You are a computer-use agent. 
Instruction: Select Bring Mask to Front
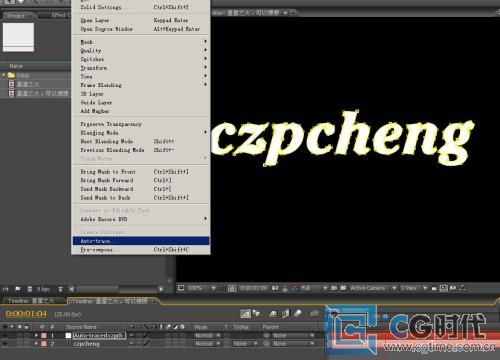(x=141, y=172)
